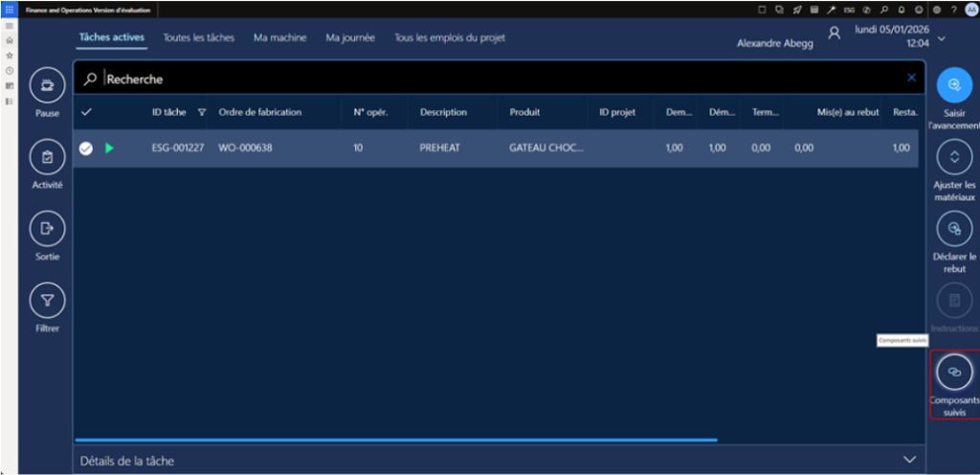Expand the chevron next to date and time
Screen dimensions: 980x475
pos(942,38)
